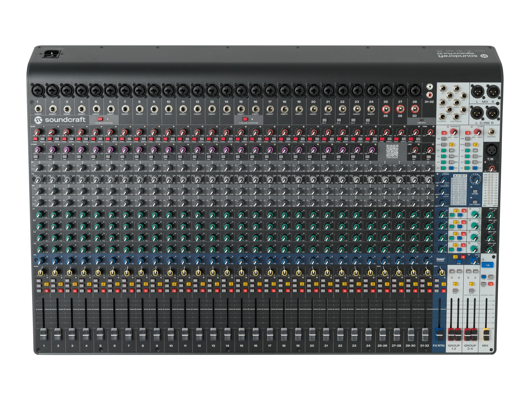The height and width of the screenshot is (399, 532).
Task: Click the PHONES level knob
Action: click(454, 132)
